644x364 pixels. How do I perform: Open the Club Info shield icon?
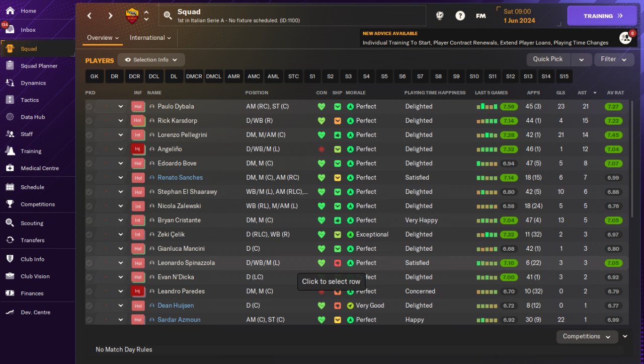click(10, 259)
